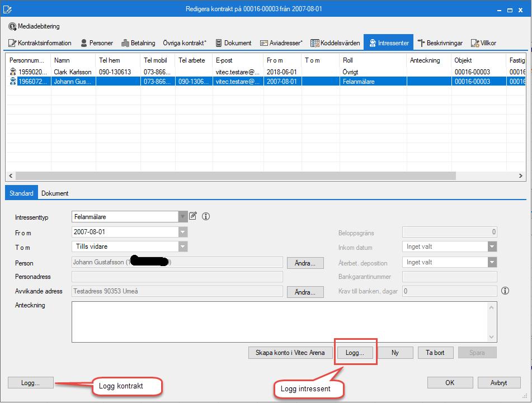Sort by the Roll column header
The width and height of the screenshot is (532, 403).
click(373, 60)
